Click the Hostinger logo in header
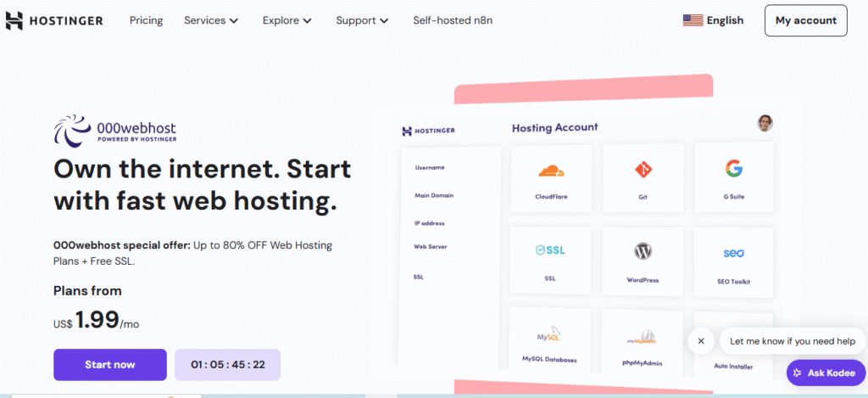 point(54,20)
